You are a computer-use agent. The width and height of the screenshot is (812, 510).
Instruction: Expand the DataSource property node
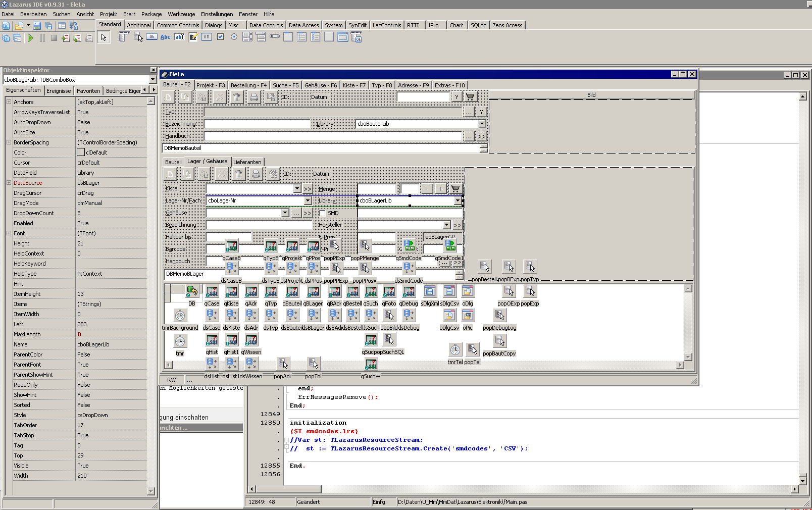(x=9, y=183)
